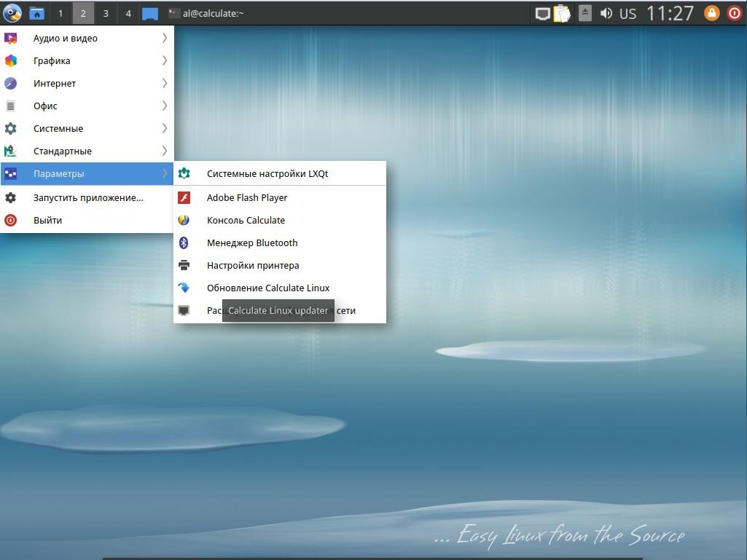Launch the file manager from the taskbar

pos(36,12)
